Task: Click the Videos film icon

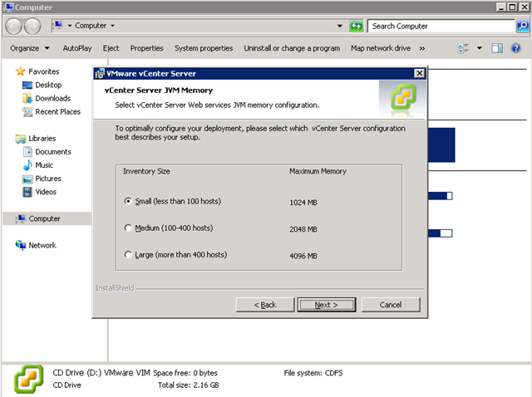Action: pyautogui.click(x=27, y=192)
